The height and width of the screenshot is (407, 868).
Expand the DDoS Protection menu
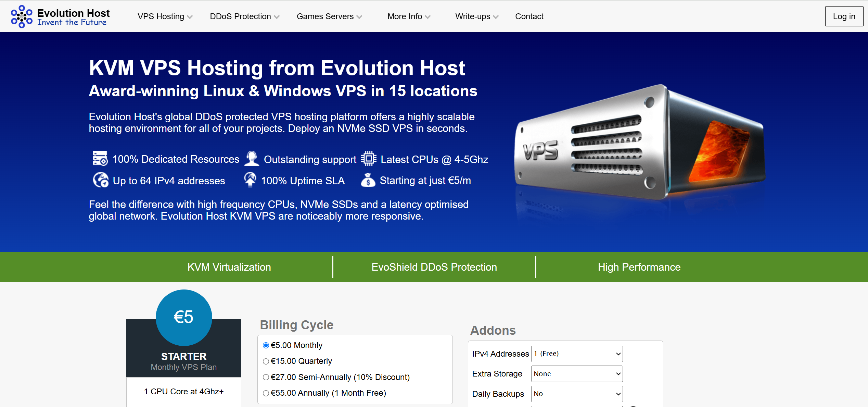coord(245,16)
